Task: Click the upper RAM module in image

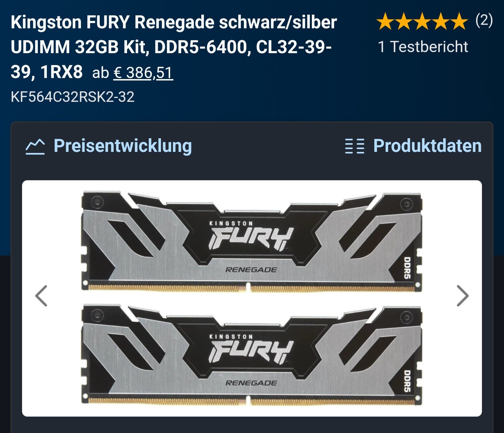Action: pyautogui.click(x=252, y=242)
